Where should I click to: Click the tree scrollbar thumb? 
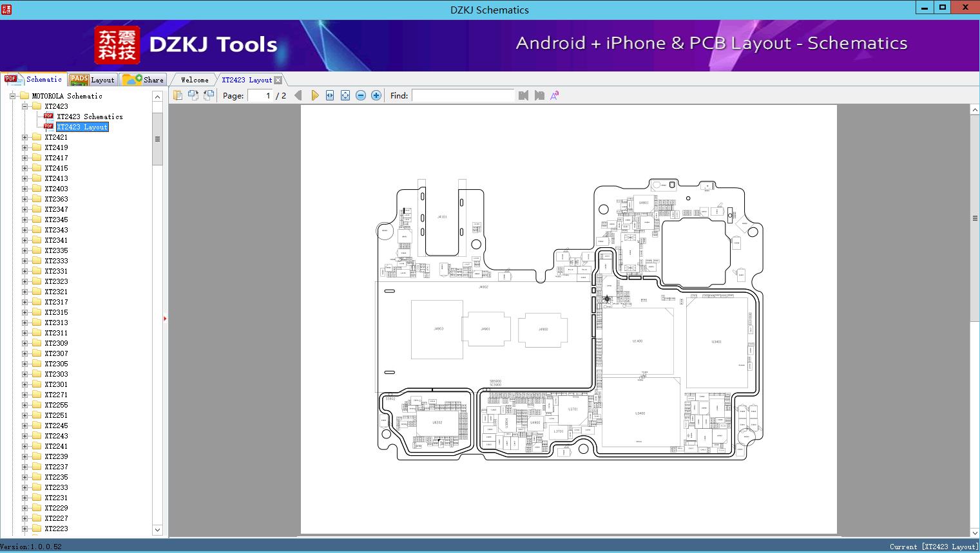coord(157,139)
